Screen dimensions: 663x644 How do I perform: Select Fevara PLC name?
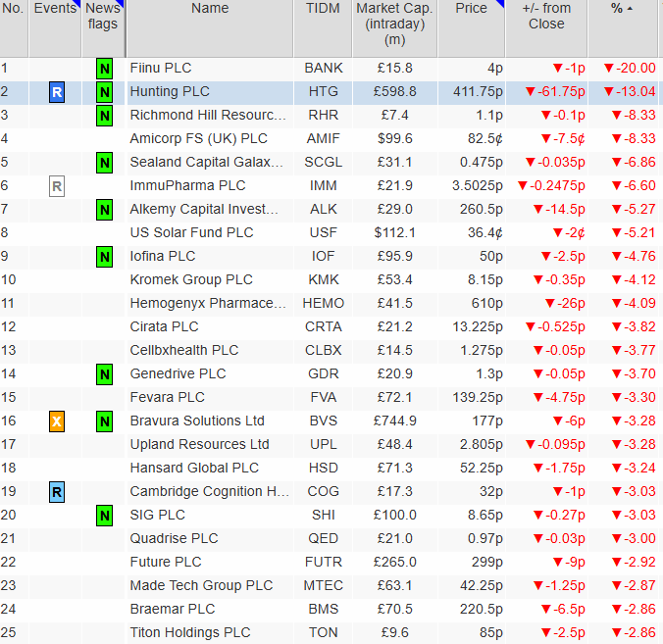(168, 397)
